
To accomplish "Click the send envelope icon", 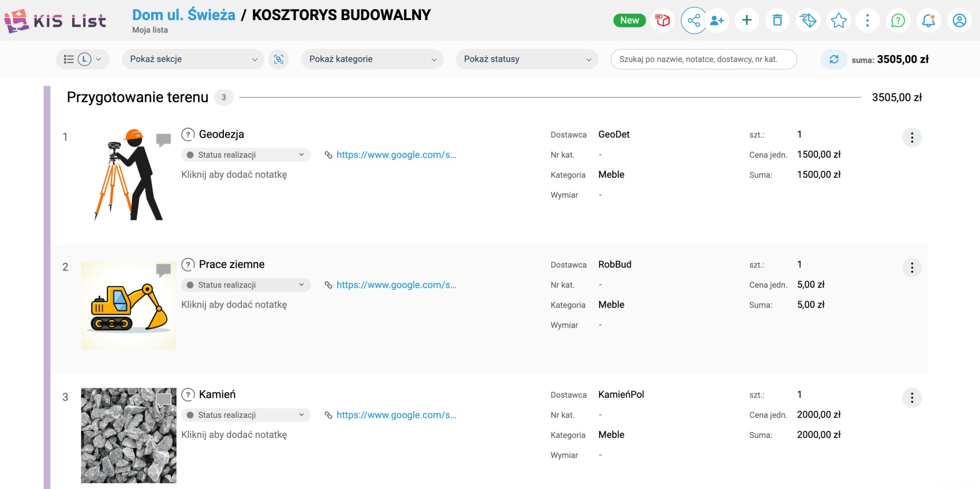I will point(808,21).
